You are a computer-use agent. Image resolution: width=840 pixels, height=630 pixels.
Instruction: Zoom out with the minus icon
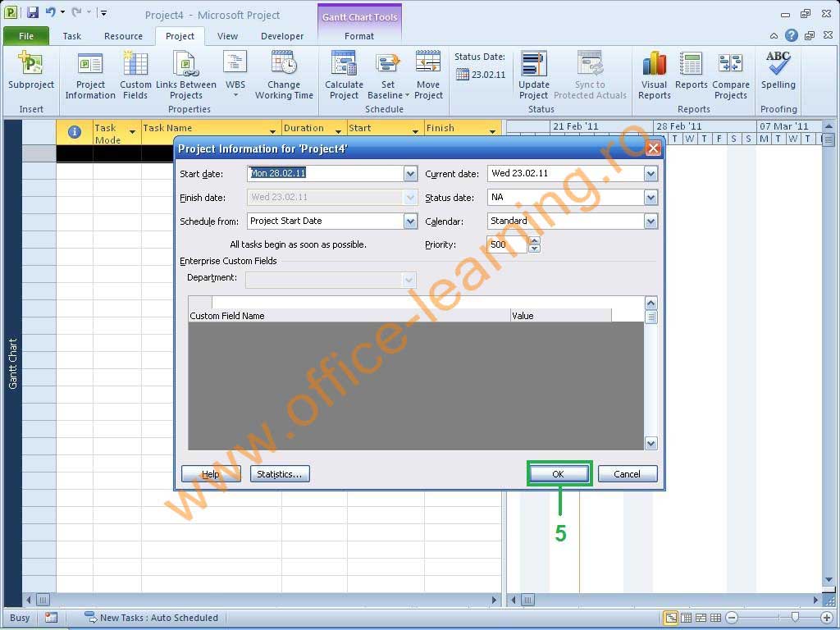[732, 618]
